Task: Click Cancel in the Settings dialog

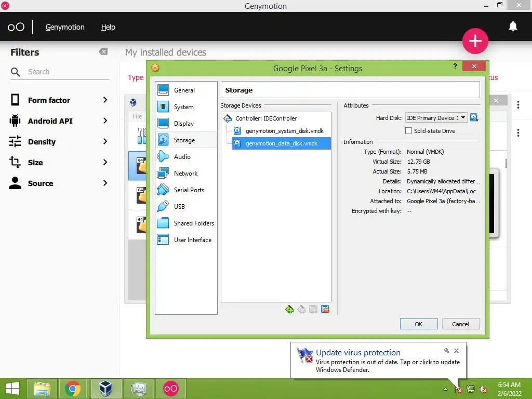Action: (460, 324)
